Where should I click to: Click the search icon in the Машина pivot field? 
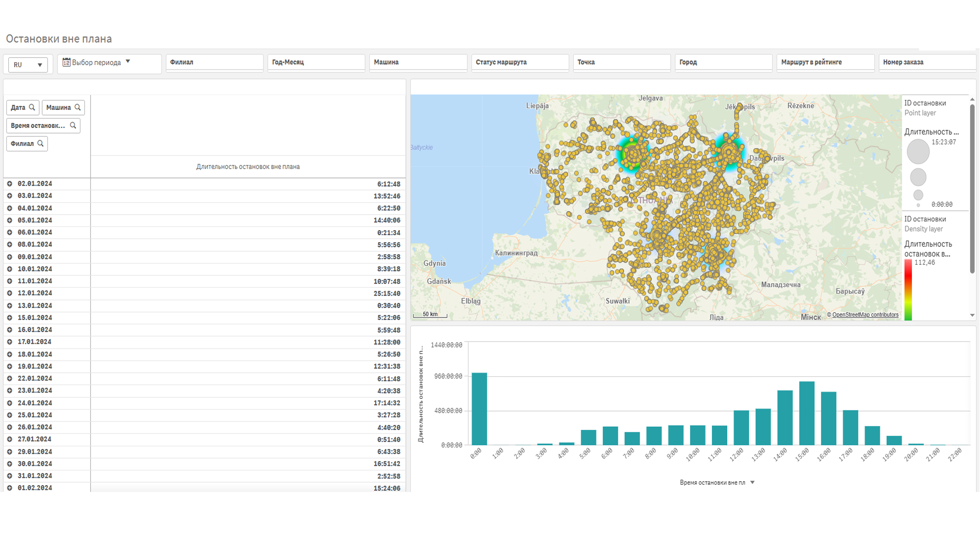pos(77,107)
